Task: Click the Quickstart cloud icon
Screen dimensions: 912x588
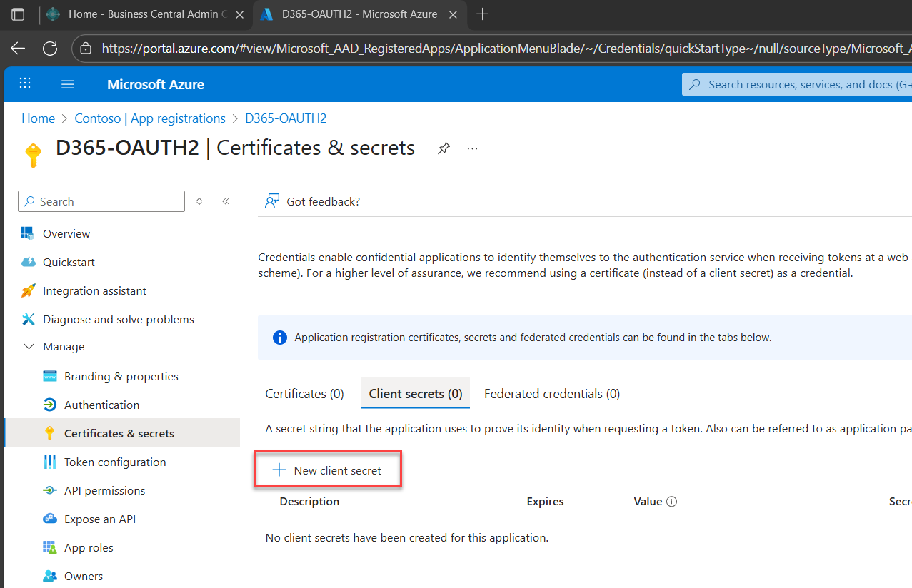Action: tap(28, 262)
